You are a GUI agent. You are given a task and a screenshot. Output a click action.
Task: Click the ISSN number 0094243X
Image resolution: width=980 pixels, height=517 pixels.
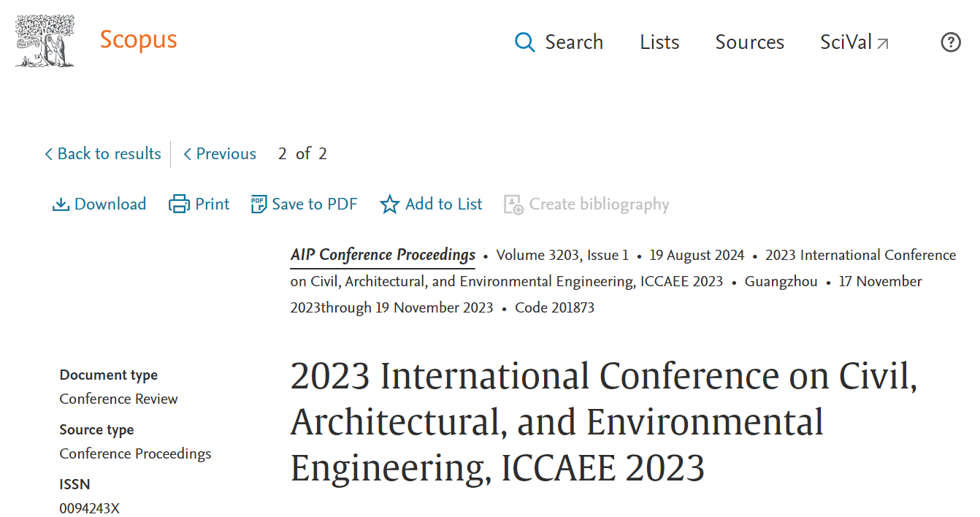[89, 508]
